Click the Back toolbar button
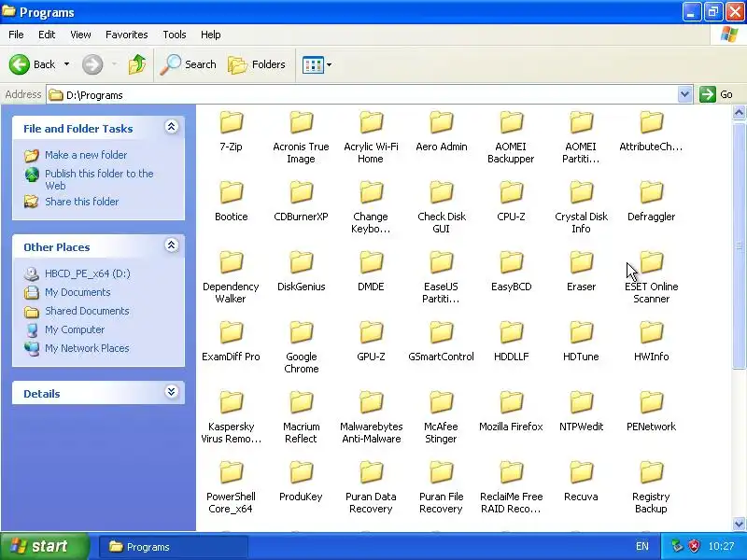This screenshot has height=560, width=747. coord(33,64)
